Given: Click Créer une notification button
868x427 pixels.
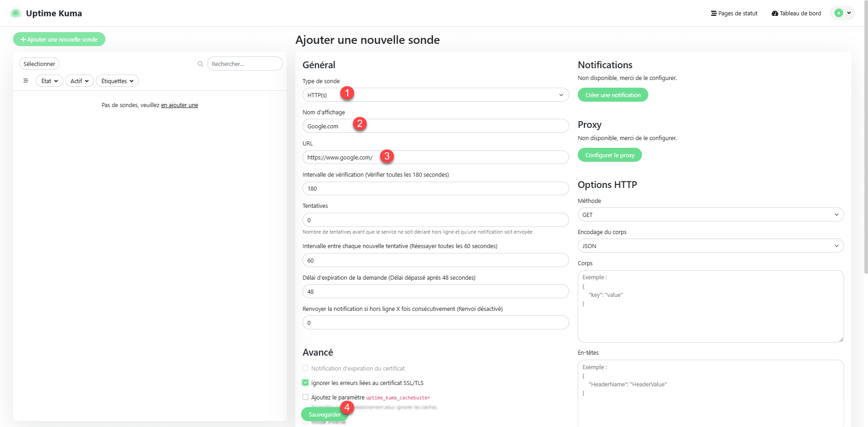Looking at the screenshot, I should pos(613,95).
